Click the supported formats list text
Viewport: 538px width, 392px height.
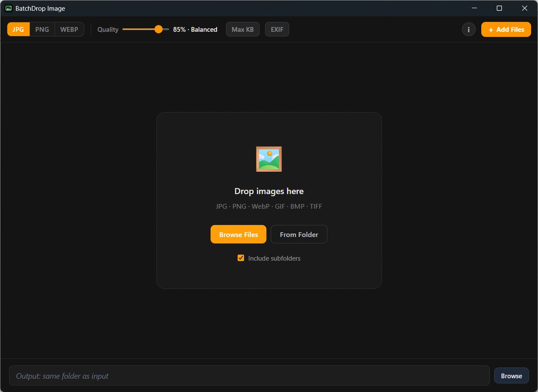(269, 206)
